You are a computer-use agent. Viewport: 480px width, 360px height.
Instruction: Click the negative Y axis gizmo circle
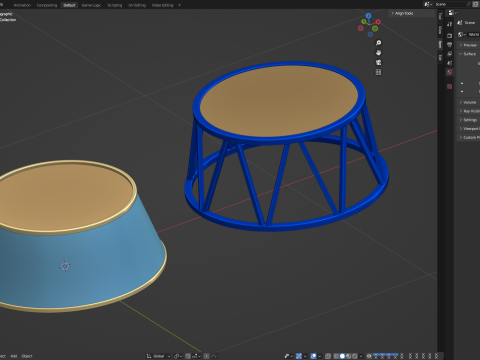[375, 29]
